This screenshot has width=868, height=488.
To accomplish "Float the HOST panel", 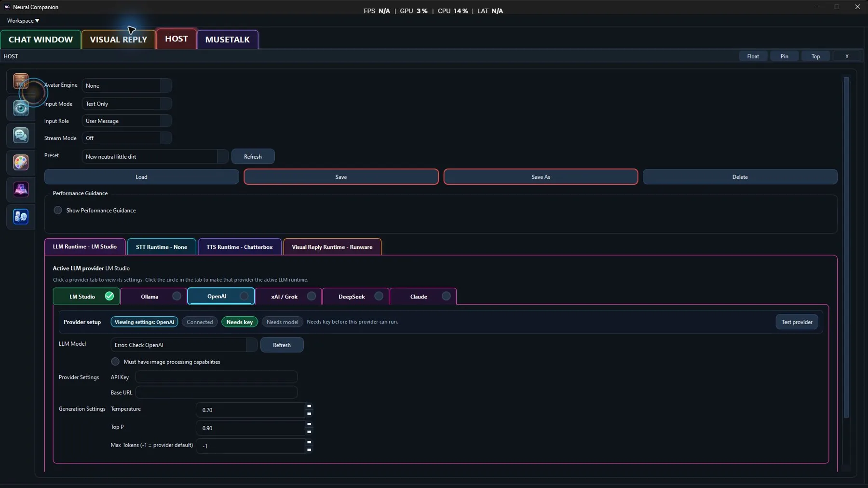I will click(x=753, y=56).
